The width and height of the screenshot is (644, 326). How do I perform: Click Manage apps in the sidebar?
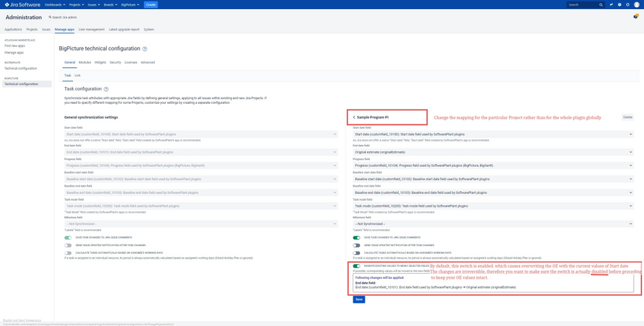(14, 53)
